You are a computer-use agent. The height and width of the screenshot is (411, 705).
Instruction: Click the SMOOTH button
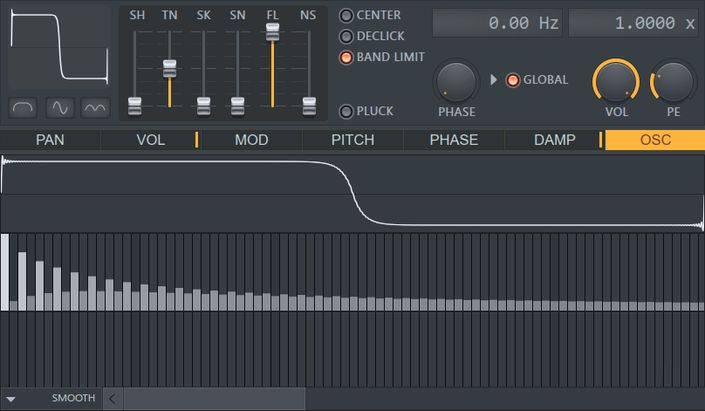pyautogui.click(x=73, y=398)
